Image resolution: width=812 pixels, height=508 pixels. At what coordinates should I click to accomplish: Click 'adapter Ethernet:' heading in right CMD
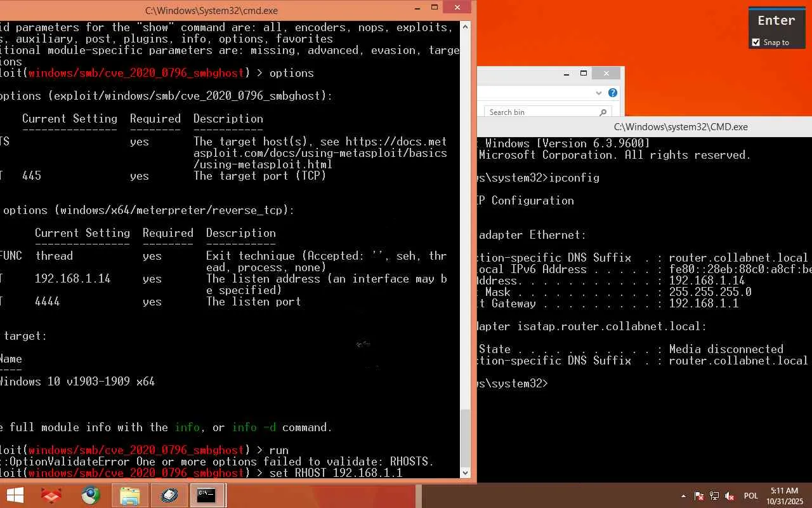pos(533,235)
